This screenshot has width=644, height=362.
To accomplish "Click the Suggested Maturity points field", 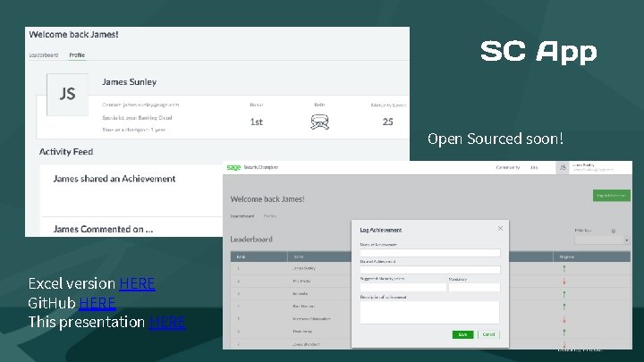I will click(402, 287).
